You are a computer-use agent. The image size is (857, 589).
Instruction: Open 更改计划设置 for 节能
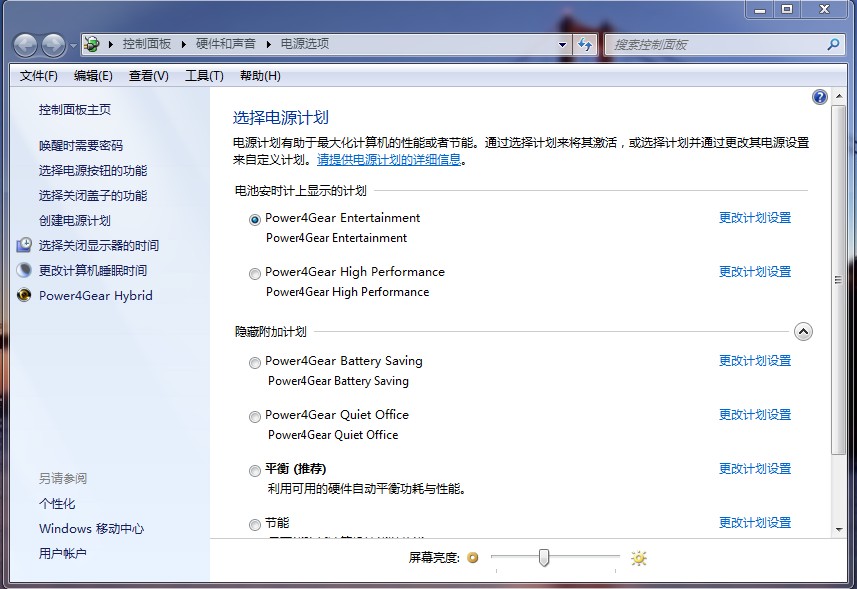click(x=755, y=522)
